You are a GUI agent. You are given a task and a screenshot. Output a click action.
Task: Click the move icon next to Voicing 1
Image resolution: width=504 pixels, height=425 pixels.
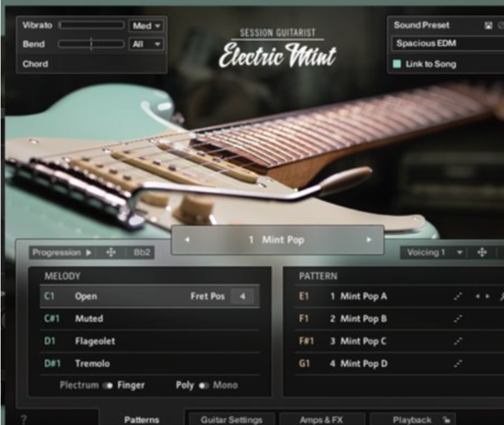click(x=482, y=253)
